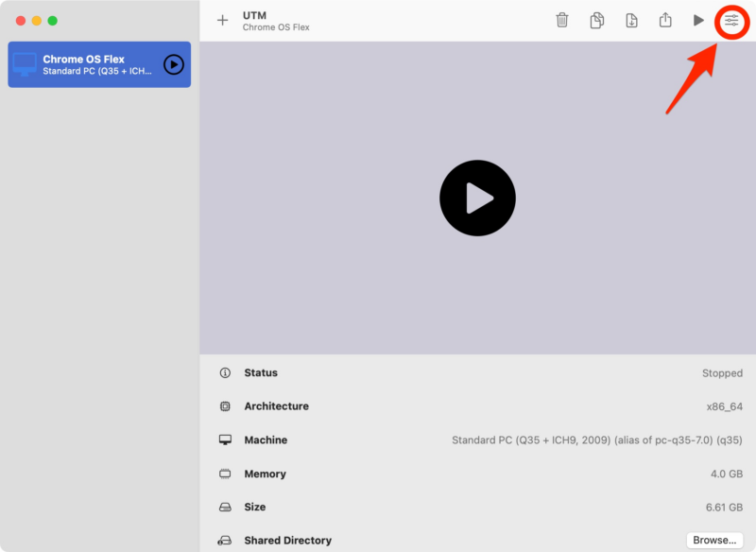Image resolution: width=756 pixels, height=552 pixels.
Task: Launch the VM with the large center play button
Action: pyautogui.click(x=477, y=198)
